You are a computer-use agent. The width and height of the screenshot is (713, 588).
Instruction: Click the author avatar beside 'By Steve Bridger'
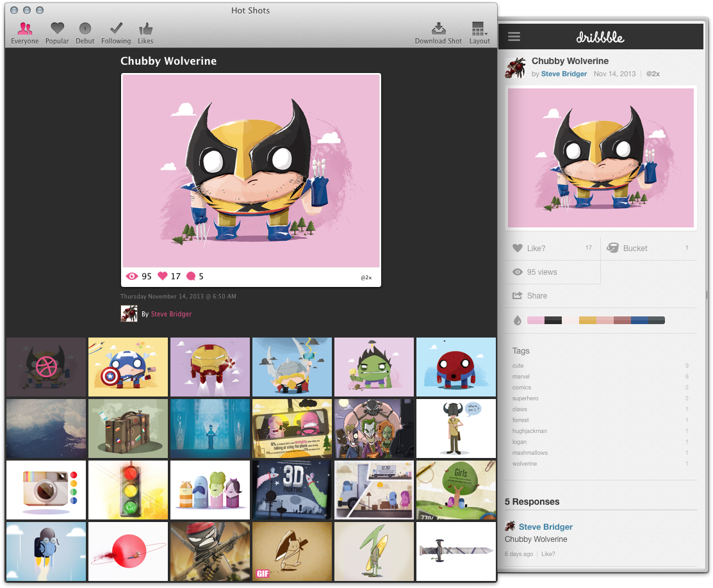tap(129, 314)
